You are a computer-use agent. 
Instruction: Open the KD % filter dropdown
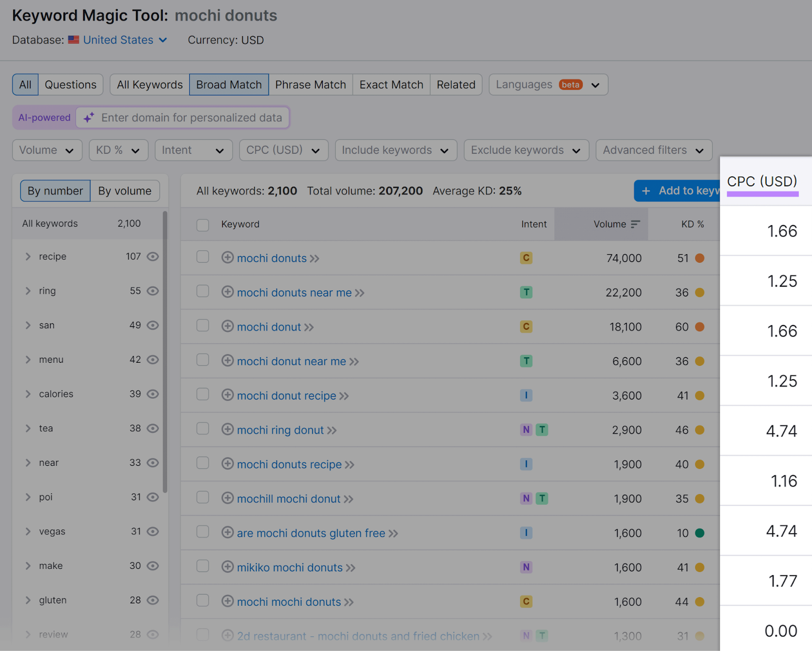(x=118, y=150)
